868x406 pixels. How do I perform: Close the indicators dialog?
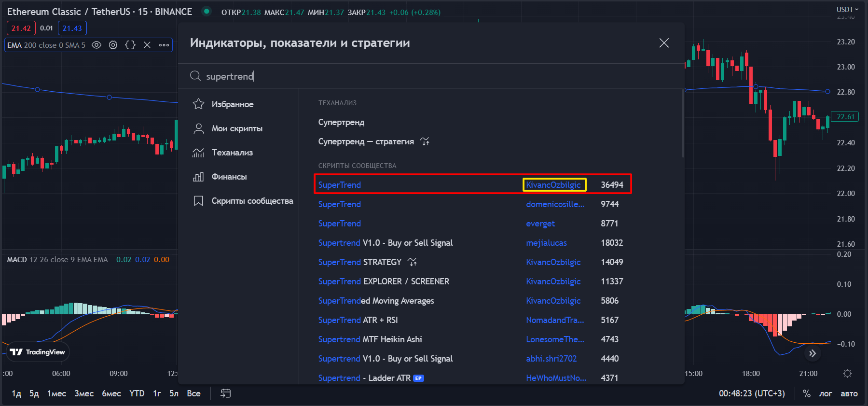pyautogui.click(x=664, y=43)
